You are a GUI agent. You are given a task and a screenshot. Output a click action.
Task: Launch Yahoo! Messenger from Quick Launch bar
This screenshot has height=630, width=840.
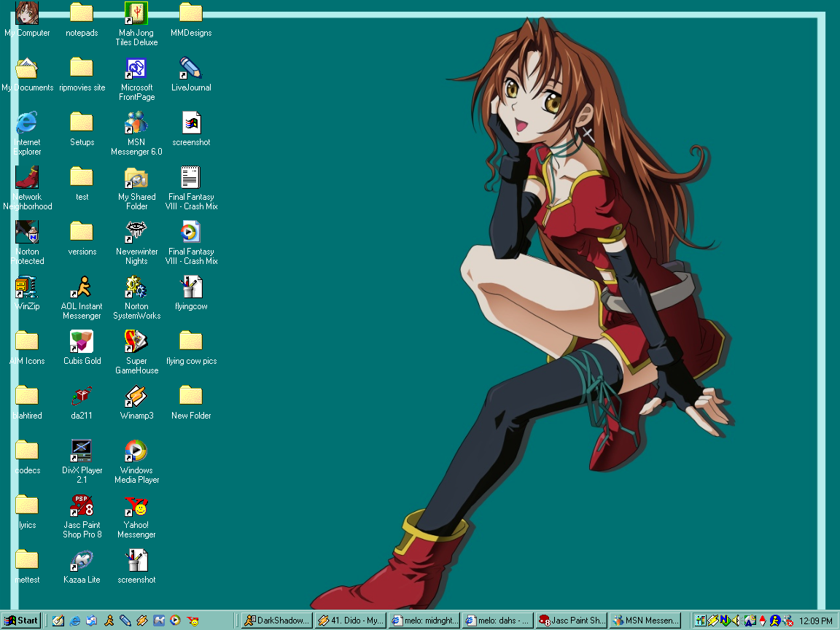tap(192, 621)
